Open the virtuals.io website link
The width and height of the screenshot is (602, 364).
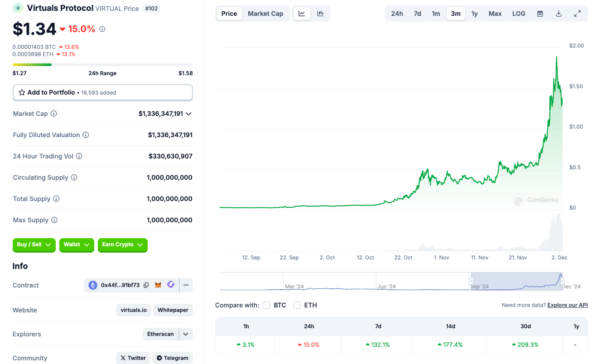134,310
